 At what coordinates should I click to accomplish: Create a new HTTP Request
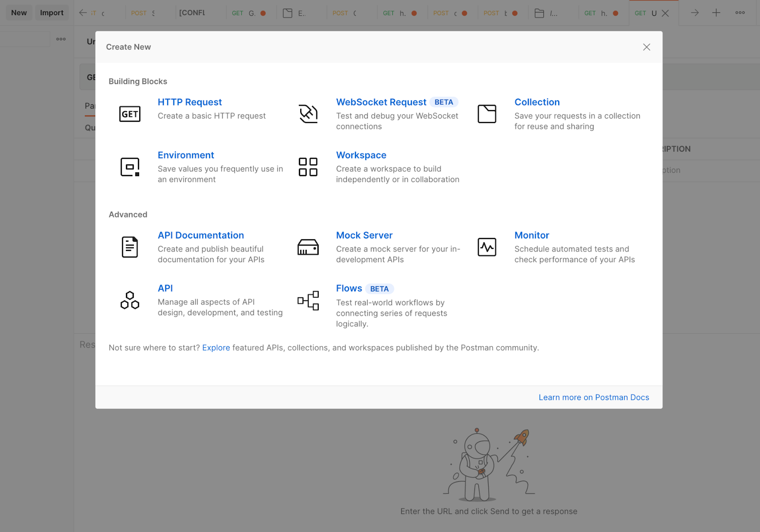click(190, 102)
